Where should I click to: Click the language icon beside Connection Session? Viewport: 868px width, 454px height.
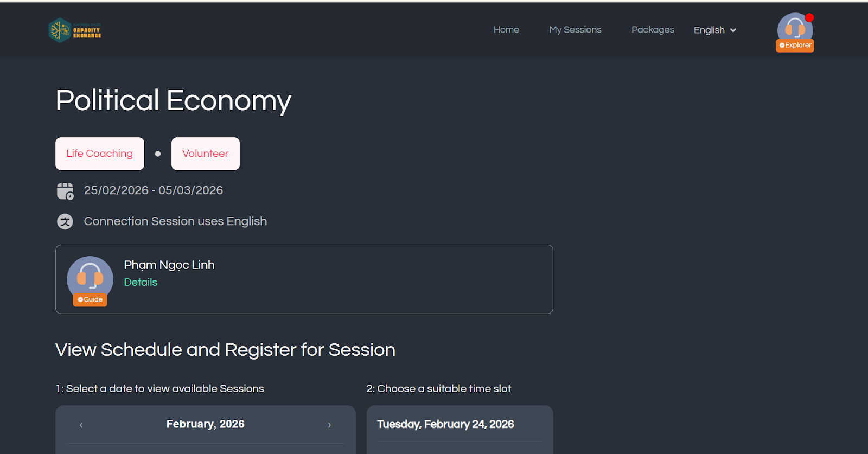65,221
